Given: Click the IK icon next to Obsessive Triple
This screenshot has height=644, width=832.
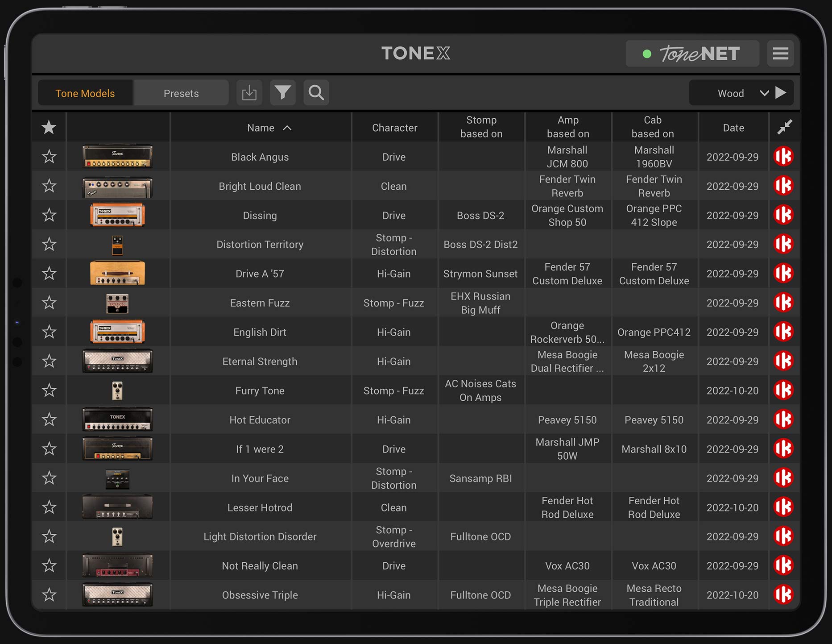Looking at the screenshot, I should tap(784, 594).
